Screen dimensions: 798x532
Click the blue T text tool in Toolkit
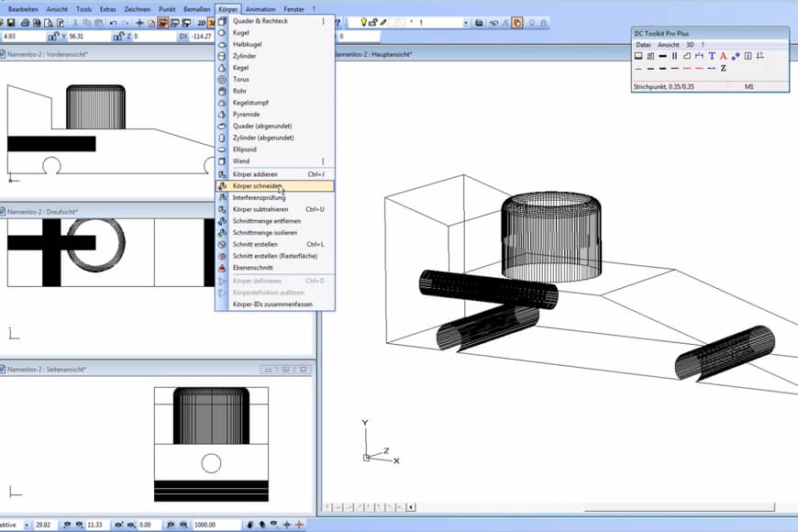click(x=711, y=56)
